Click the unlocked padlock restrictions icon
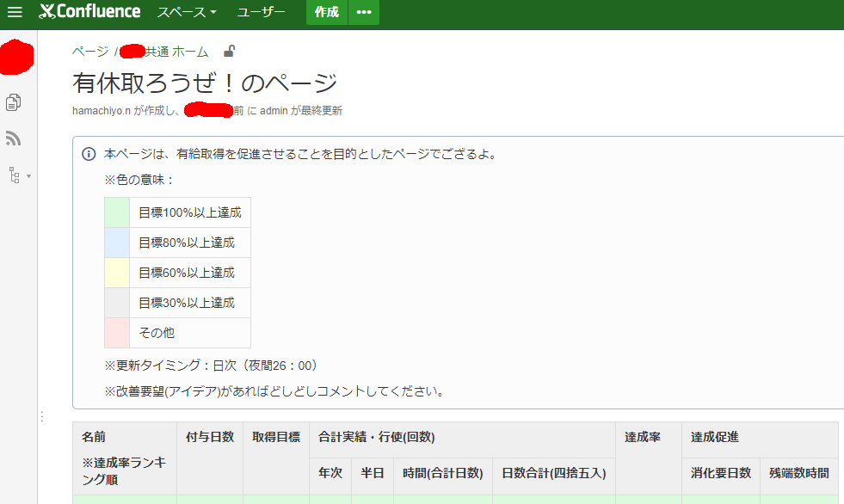This screenshot has width=844, height=504. (x=230, y=51)
